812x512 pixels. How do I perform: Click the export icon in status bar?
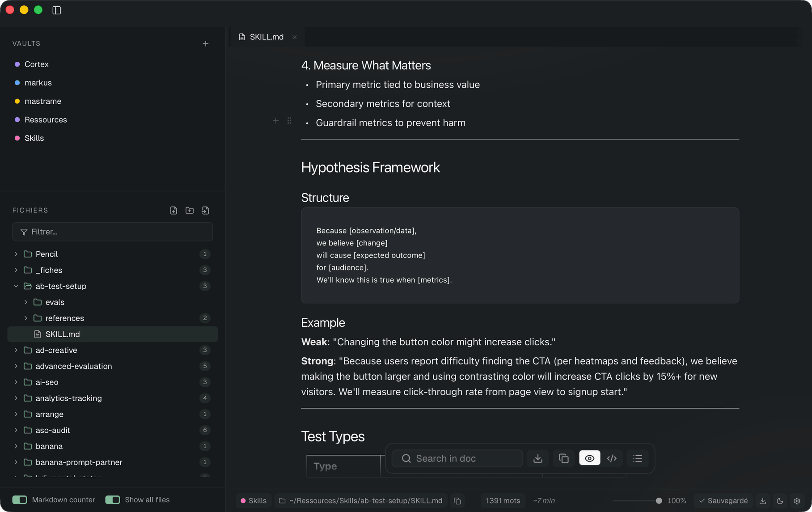(x=763, y=501)
